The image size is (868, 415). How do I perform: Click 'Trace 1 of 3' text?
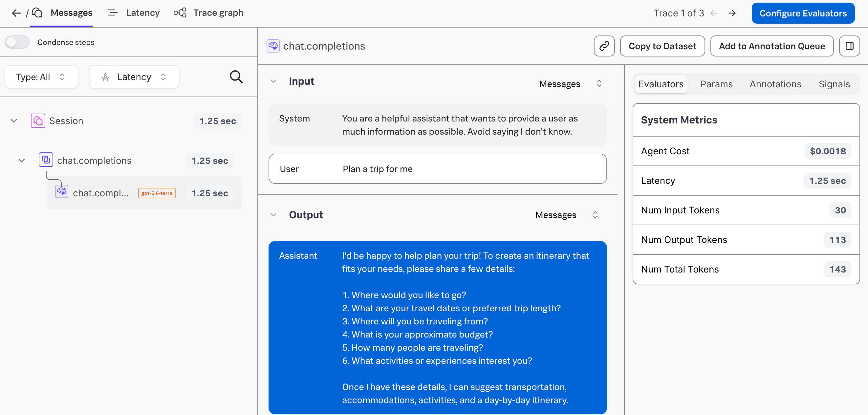point(679,13)
